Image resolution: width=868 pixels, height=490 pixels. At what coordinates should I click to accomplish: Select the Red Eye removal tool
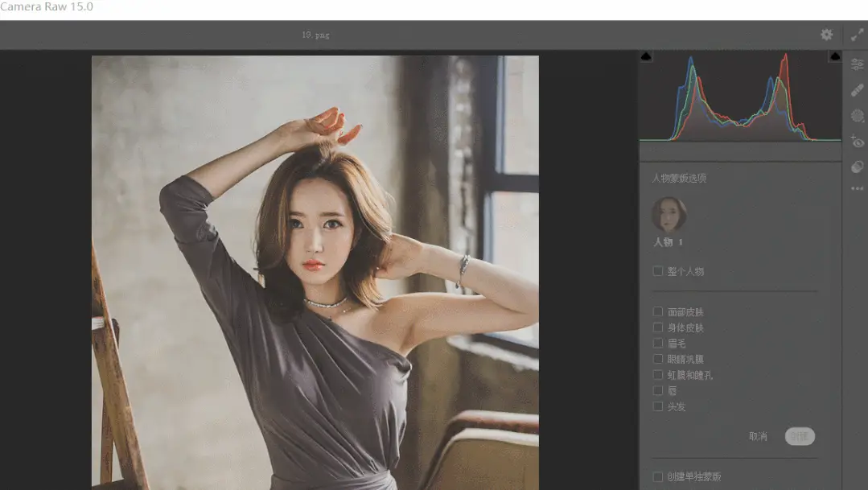(855, 141)
